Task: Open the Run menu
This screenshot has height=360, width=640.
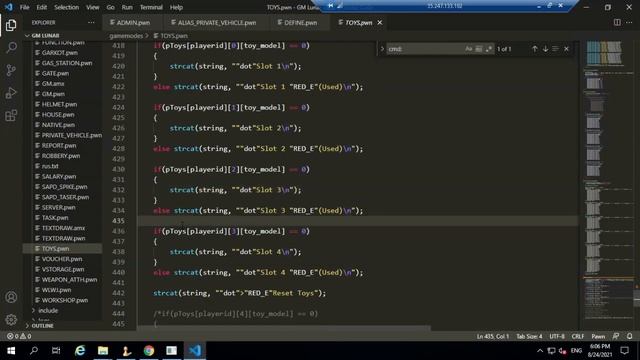Action: tap(127, 7)
